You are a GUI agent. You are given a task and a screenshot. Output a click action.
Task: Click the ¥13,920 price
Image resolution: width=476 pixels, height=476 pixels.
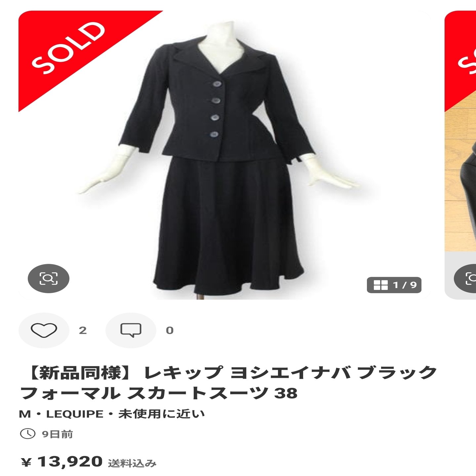(x=61, y=461)
